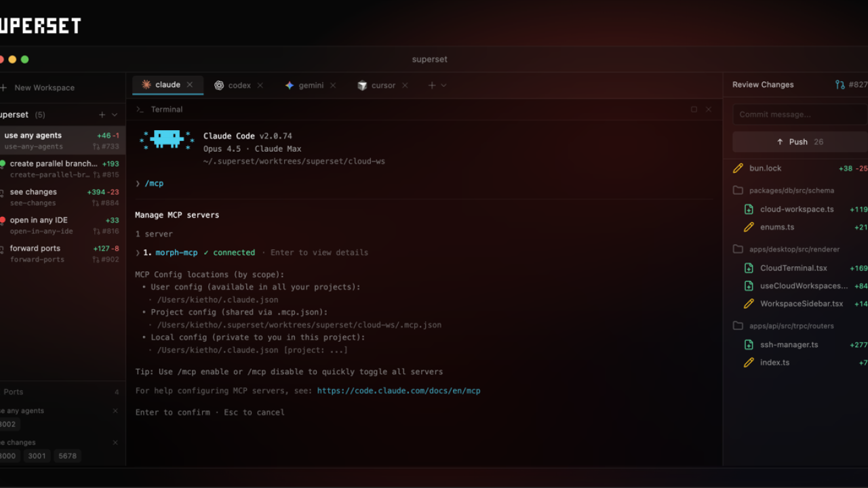Click port 3001 chip

[37, 456]
